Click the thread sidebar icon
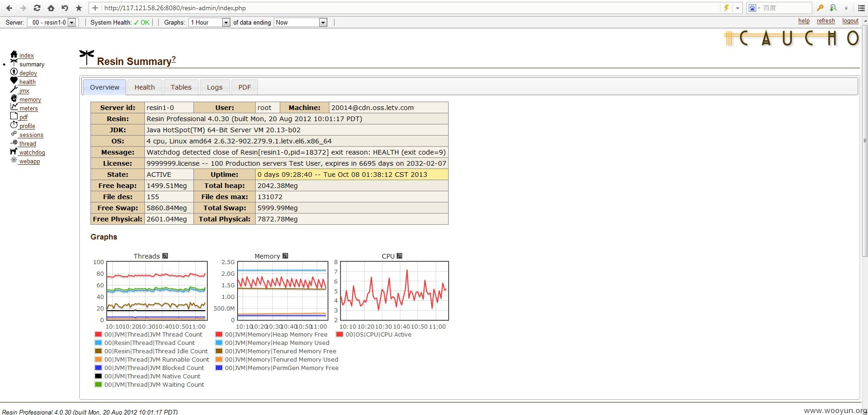Image resolution: width=868 pixels, height=415 pixels. 14,143
